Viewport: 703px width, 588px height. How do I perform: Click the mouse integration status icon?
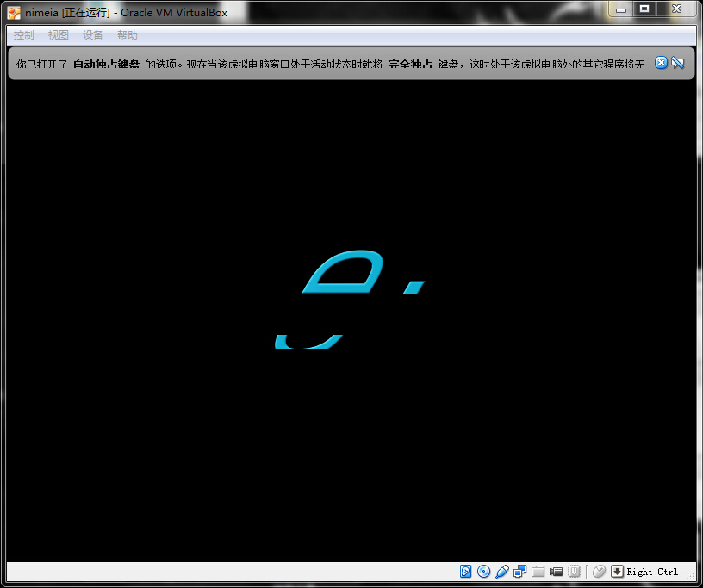pyautogui.click(x=599, y=572)
